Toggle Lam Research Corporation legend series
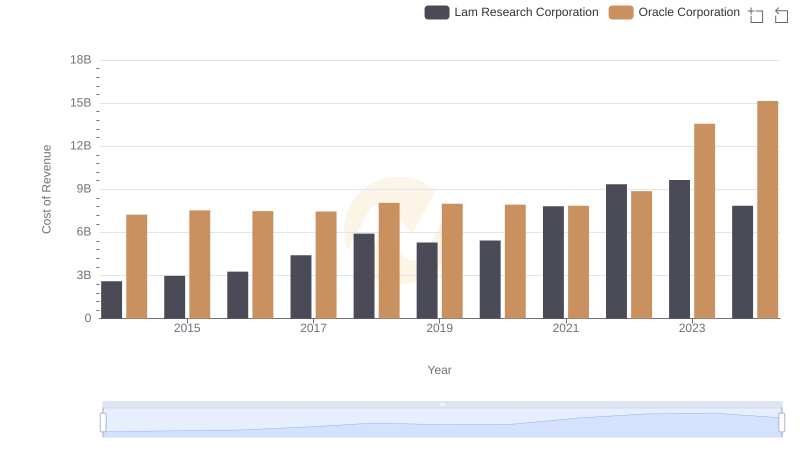 (x=511, y=12)
